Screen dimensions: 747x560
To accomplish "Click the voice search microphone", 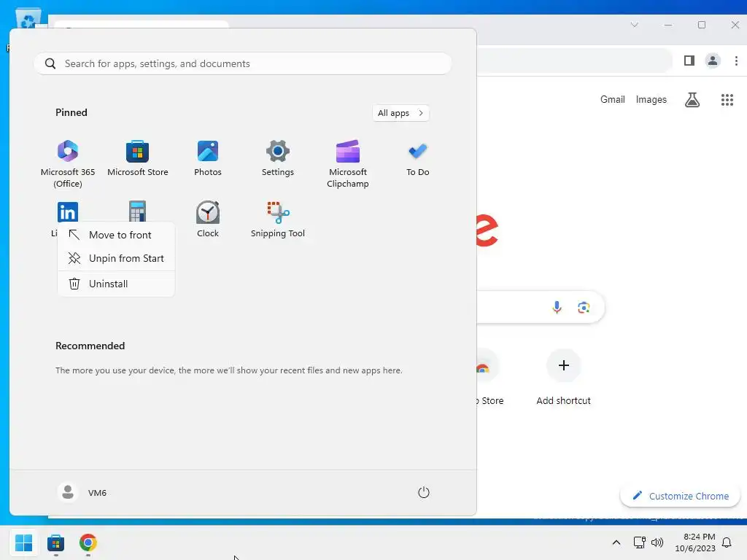I will [557, 307].
